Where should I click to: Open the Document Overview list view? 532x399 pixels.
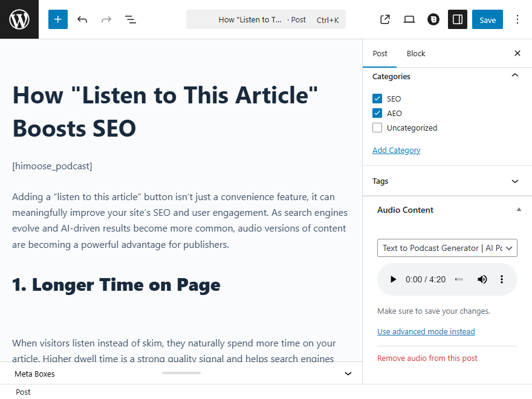[x=131, y=19]
